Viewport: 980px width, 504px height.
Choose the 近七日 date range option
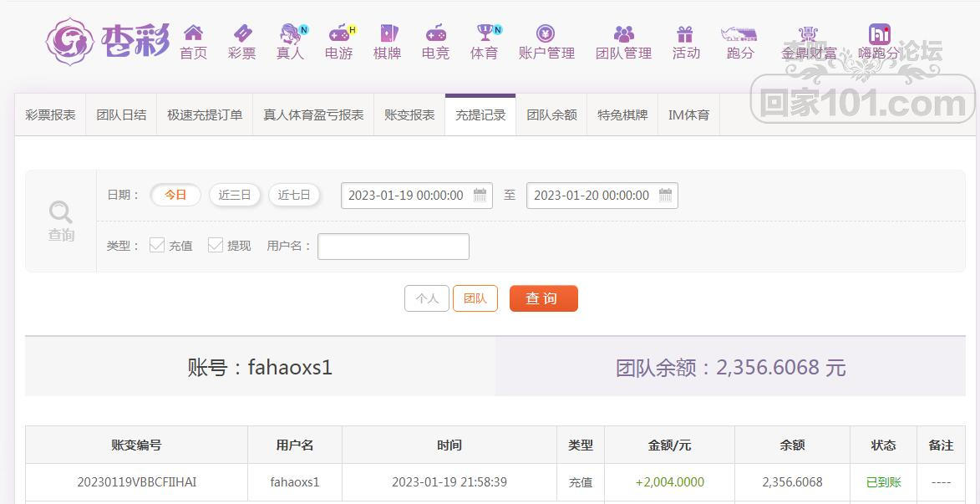(294, 195)
